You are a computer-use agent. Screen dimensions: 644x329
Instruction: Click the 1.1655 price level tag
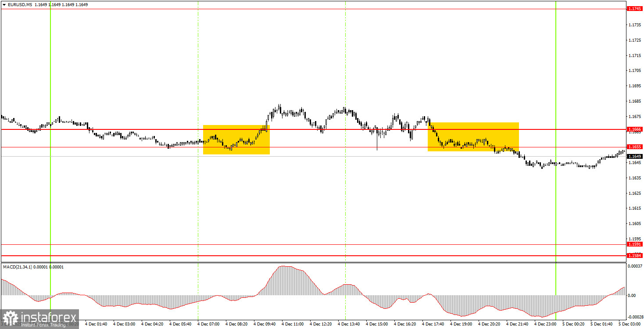pos(635,147)
